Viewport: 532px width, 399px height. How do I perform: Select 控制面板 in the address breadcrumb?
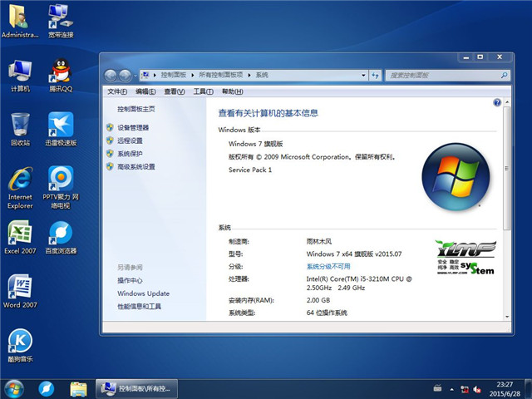point(174,75)
